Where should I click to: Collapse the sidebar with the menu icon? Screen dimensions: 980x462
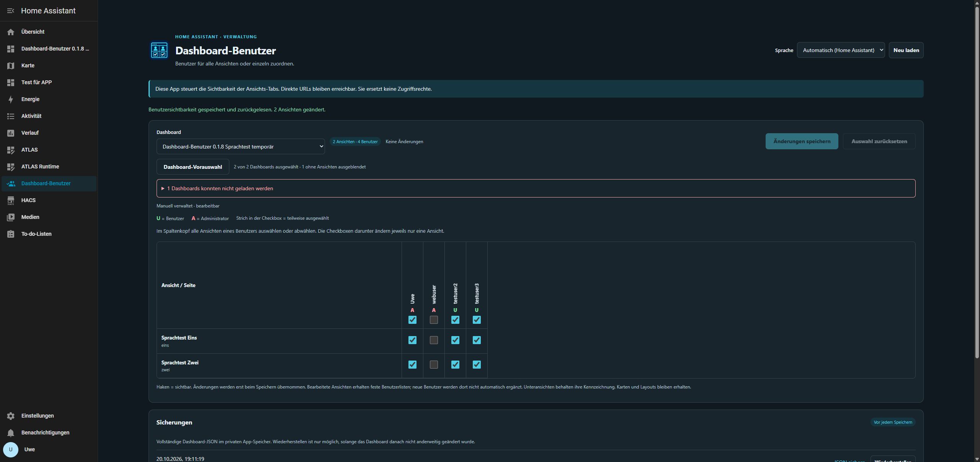point(11,11)
